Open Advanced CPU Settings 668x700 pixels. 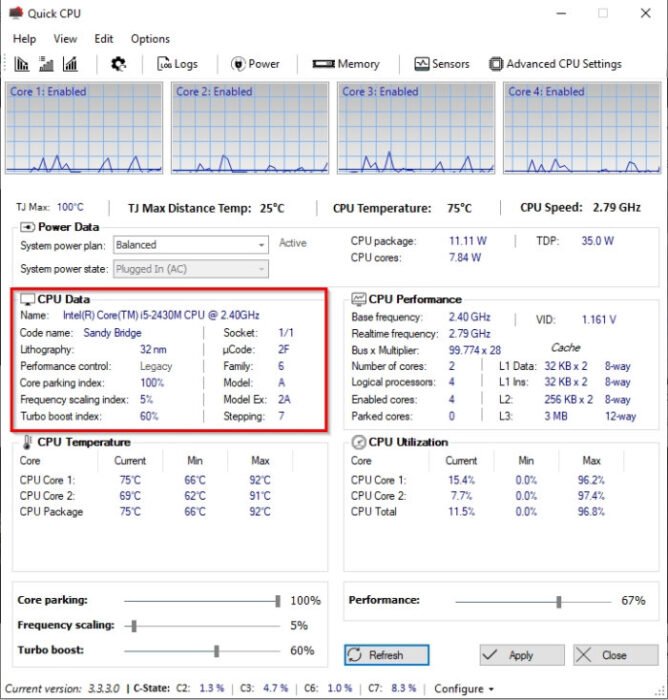pos(555,64)
